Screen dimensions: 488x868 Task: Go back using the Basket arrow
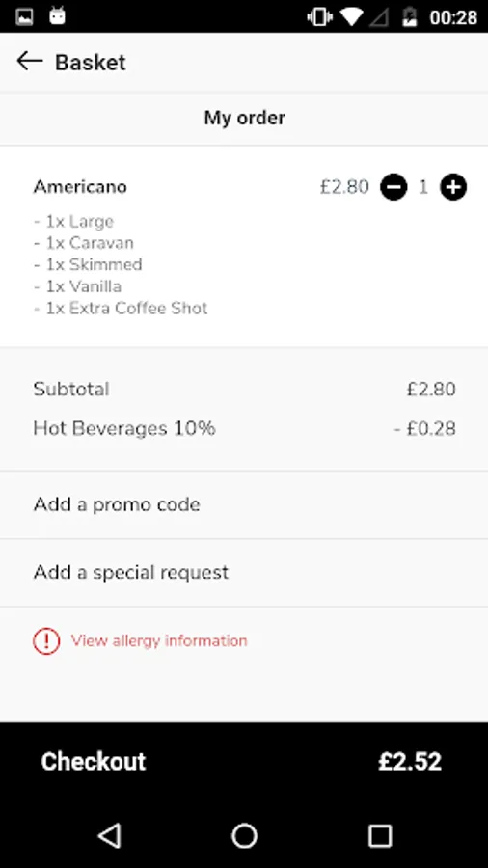30,61
